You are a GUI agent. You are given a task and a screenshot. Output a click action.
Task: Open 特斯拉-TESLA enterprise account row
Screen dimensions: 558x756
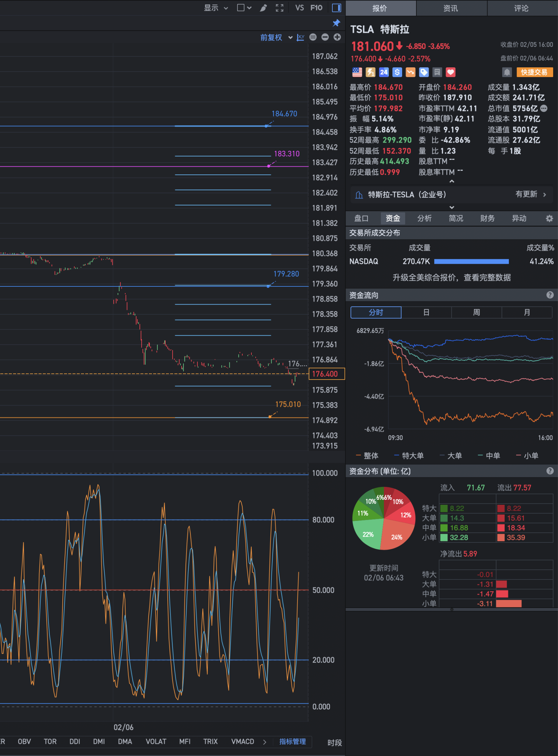451,194
